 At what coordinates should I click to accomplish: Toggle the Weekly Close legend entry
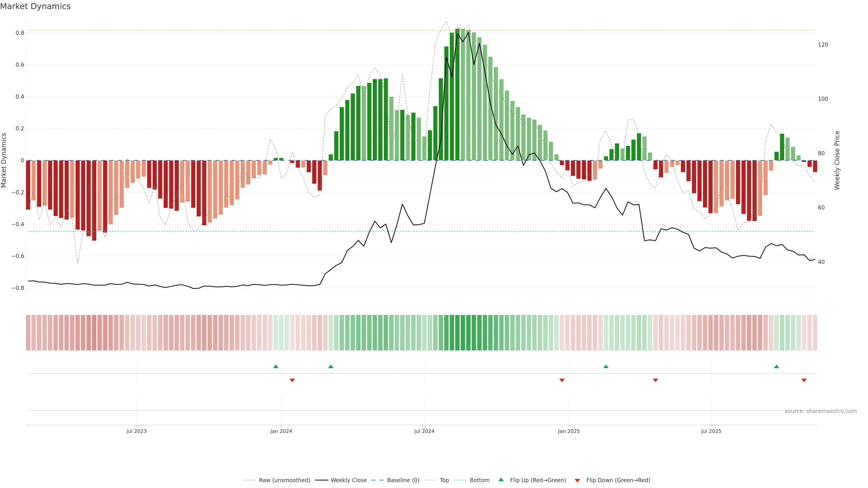click(x=348, y=480)
